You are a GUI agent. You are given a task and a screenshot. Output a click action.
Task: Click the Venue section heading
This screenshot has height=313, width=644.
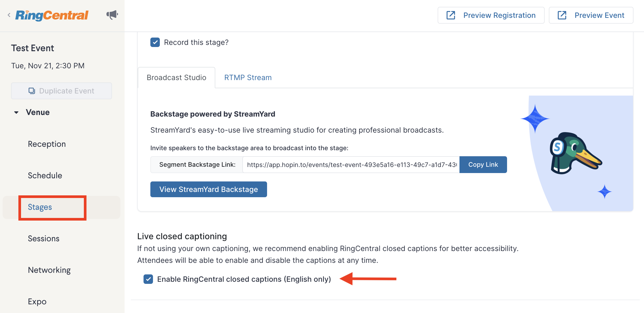(38, 112)
